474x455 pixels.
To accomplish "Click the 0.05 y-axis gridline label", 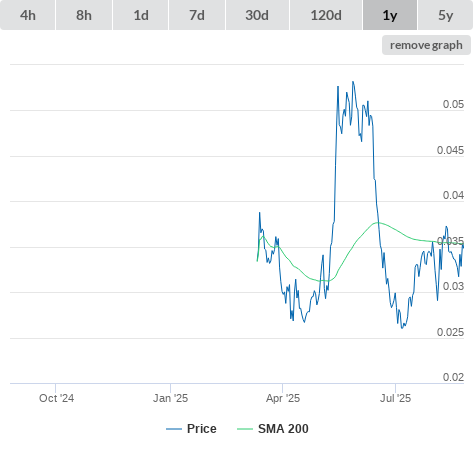I will 453,104.
